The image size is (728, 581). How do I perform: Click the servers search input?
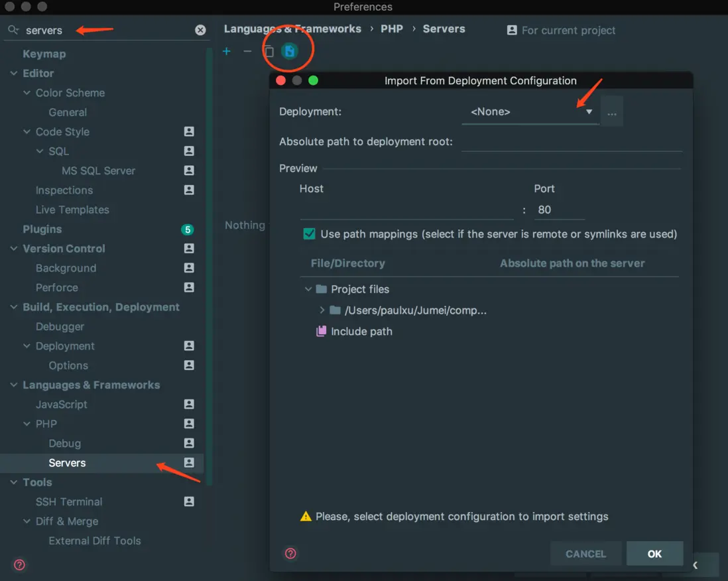point(107,31)
